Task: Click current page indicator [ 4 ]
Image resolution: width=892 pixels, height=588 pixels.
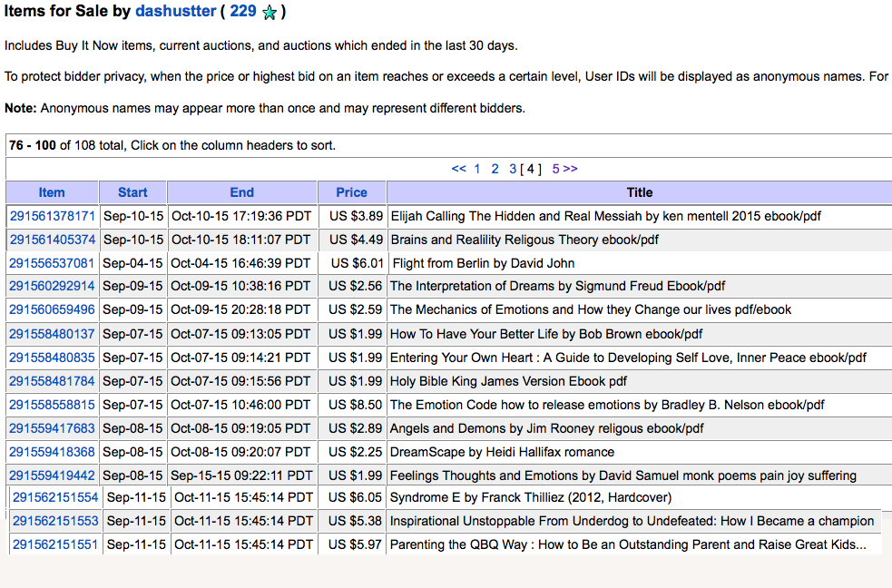Action: point(531,169)
